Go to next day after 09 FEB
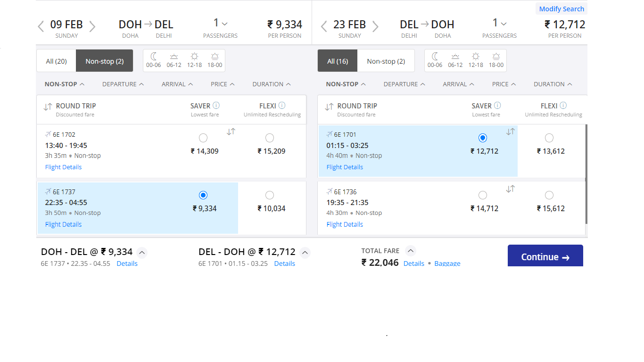Viewport: 644px width, 362px height. point(92,26)
